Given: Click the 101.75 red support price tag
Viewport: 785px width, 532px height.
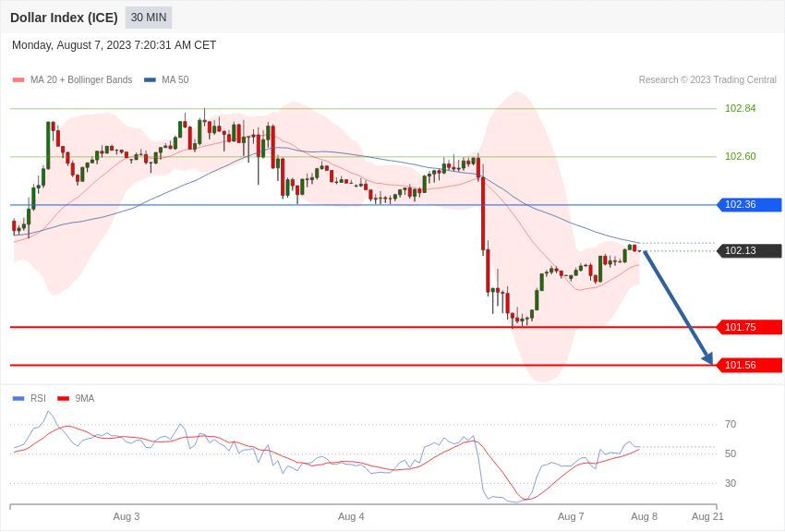Looking at the screenshot, I should (749, 327).
